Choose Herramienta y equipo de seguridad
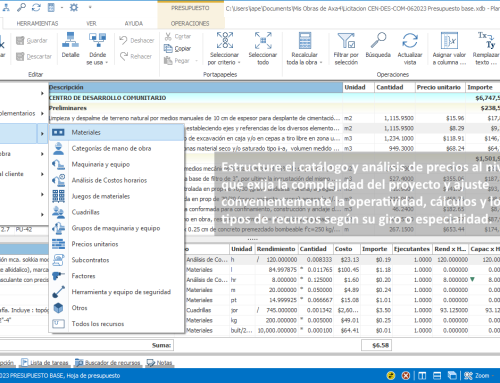The image size is (500, 383). tap(117, 292)
